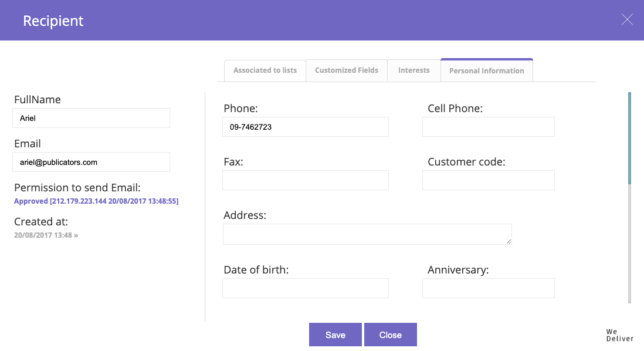Click the We Deliver logo text
The width and height of the screenshot is (644, 351).
click(620, 335)
